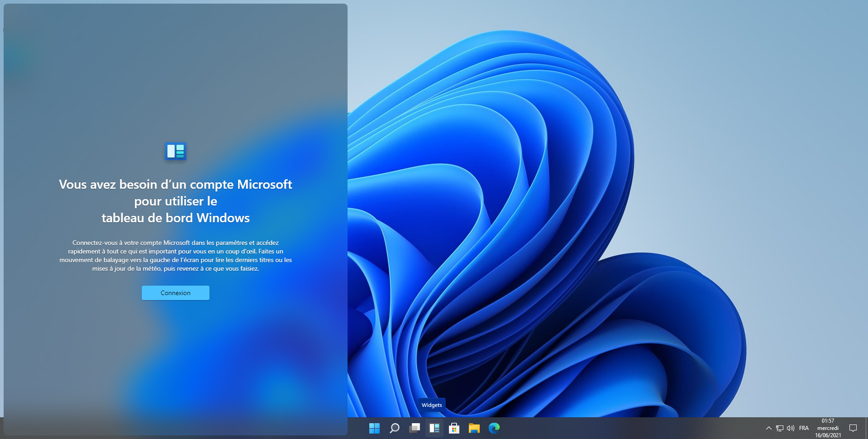Switch input language via FRA indicator
The width and height of the screenshot is (868, 439).
[804, 428]
